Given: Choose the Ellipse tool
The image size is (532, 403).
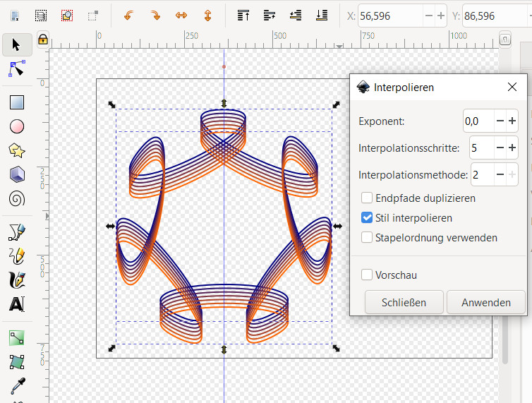Looking at the screenshot, I should click(x=17, y=126).
